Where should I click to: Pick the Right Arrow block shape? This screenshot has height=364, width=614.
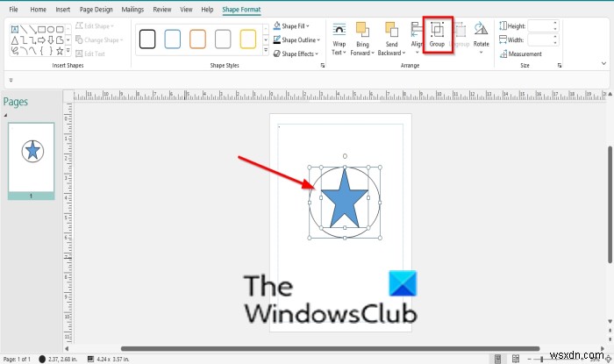tap(41, 40)
